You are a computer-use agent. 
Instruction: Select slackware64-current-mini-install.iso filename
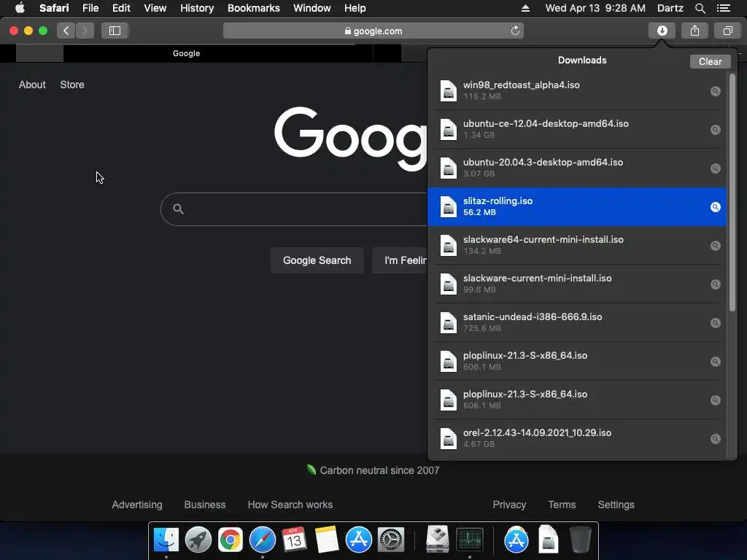coord(543,239)
